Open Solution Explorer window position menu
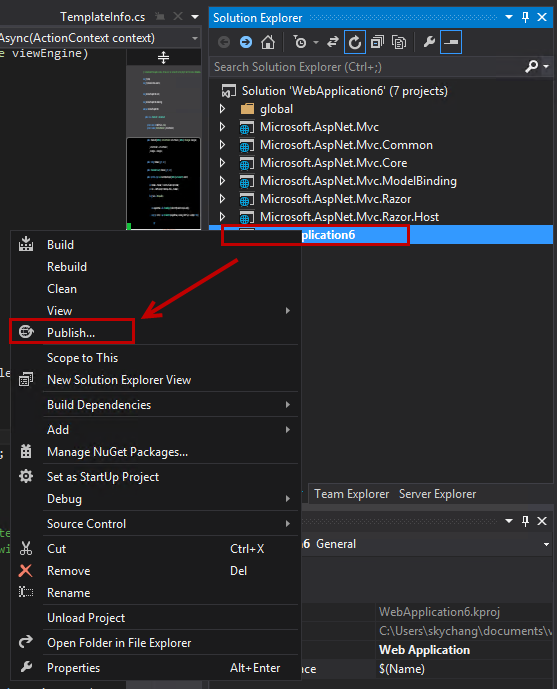 point(509,17)
